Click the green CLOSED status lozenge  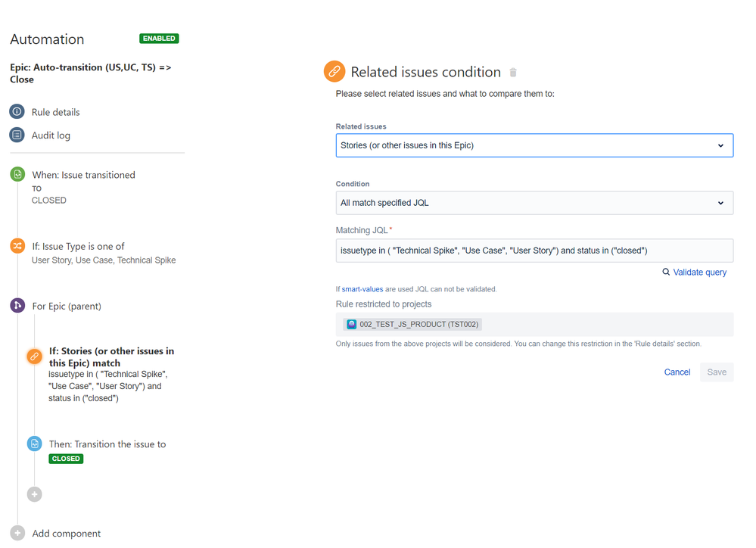pyautogui.click(x=66, y=459)
